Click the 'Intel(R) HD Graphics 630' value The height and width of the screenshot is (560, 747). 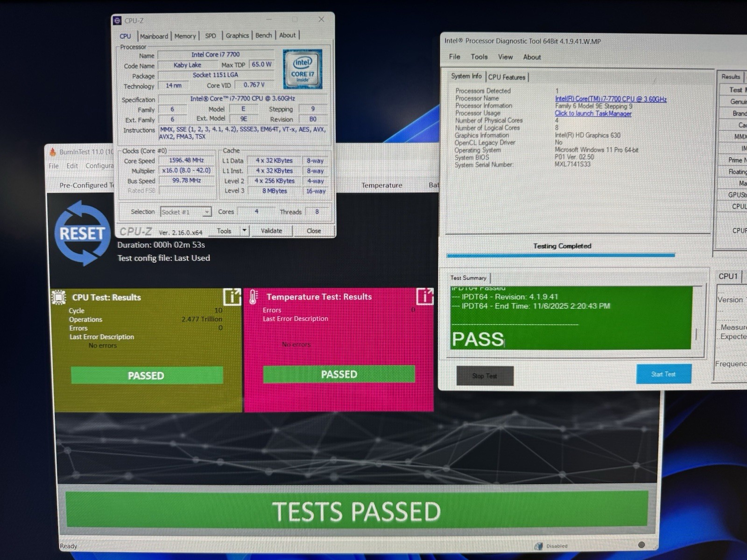(587, 135)
